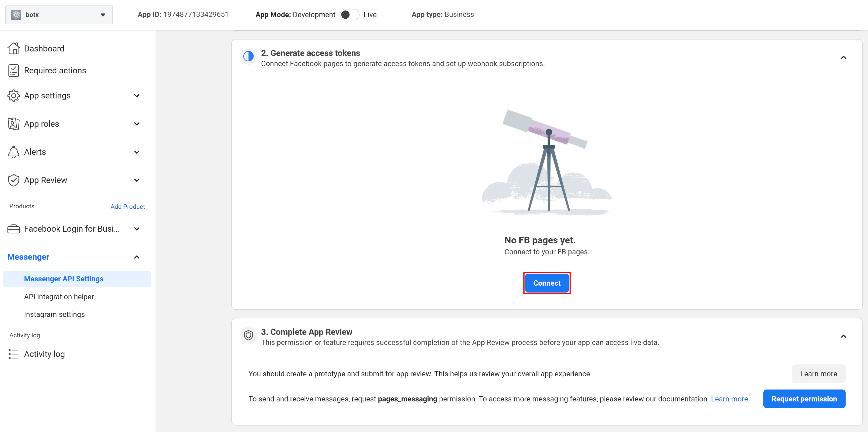Viewport: 868px width, 432px height.
Task: Click the Facebook Login for Busi... label
Action: 71,229
